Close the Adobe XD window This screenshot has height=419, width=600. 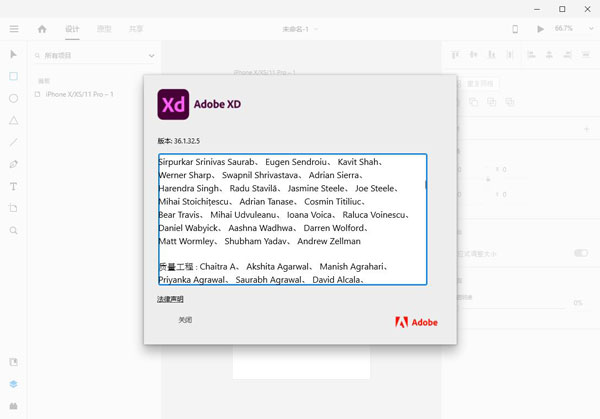[x=587, y=9]
